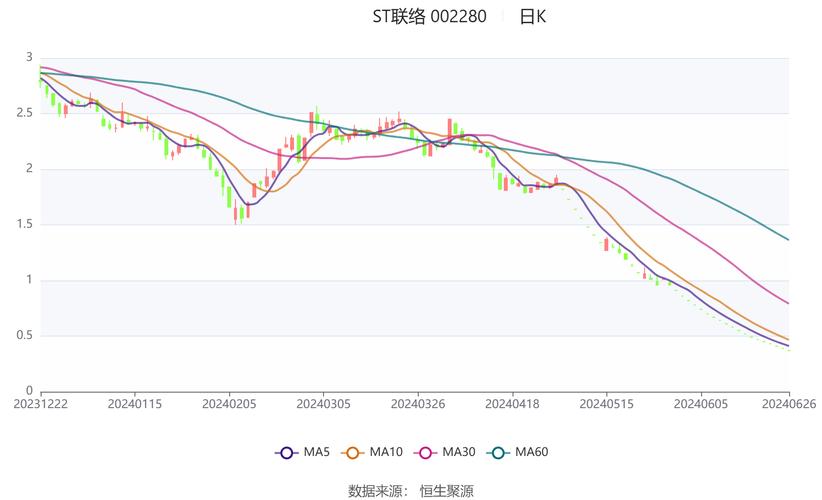Viewport: 822px width, 500px height.
Task: Toggle the MA10 legend entry
Action: pyautogui.click(x=372, y=452)
